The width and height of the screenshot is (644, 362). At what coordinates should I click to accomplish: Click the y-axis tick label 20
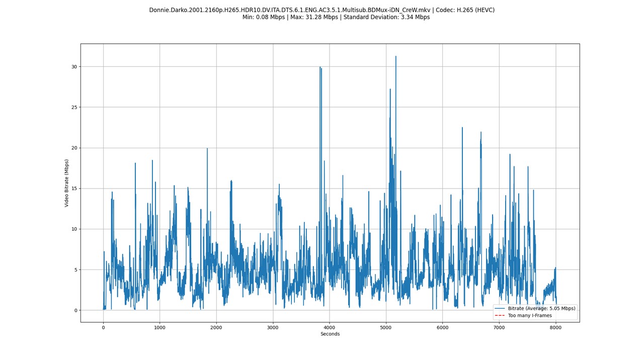tap(74, 148)
